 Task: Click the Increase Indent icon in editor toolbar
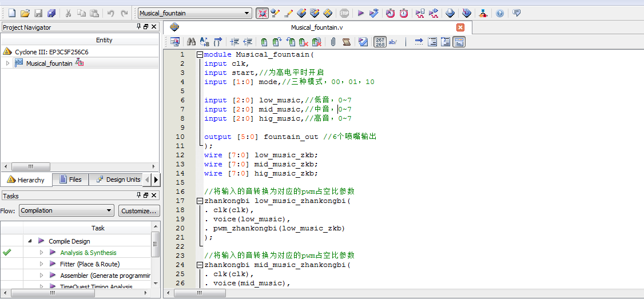(x=234, y=42)
